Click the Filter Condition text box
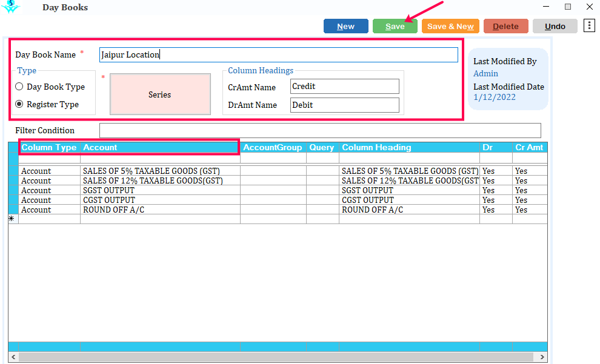600x364 pixels. 319,130
